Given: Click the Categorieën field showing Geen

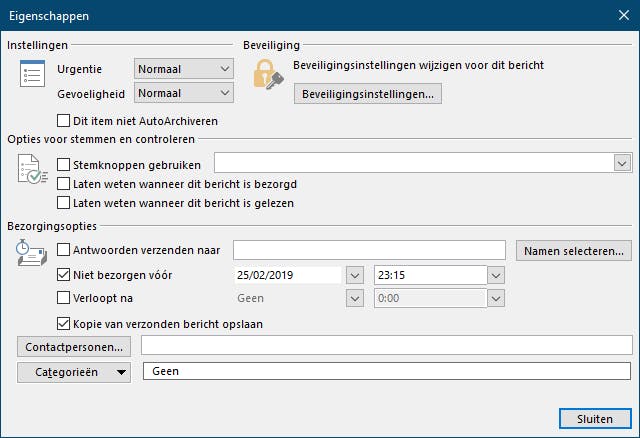Looking at the screenshot, I should tap(387, 371).
